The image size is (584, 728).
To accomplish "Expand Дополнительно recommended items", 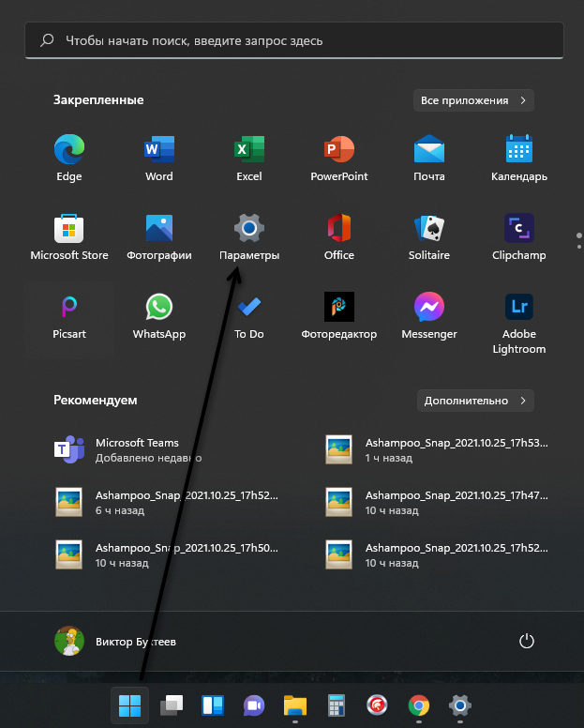I will tap(475, 401).
